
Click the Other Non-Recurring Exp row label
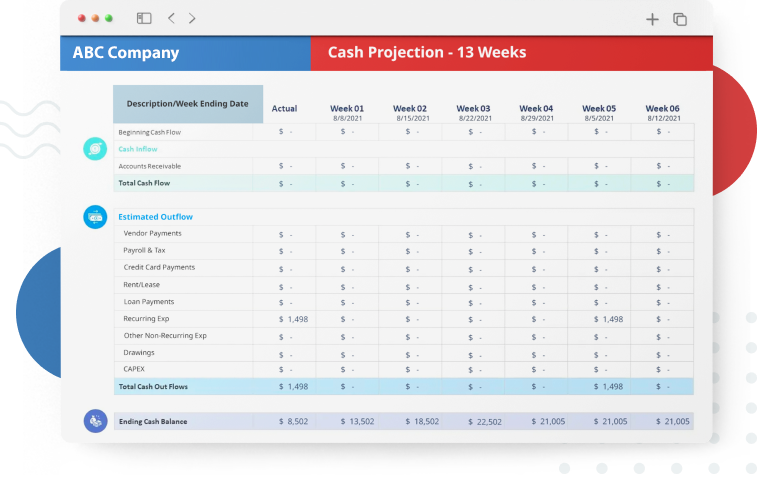tap(165, 336)
